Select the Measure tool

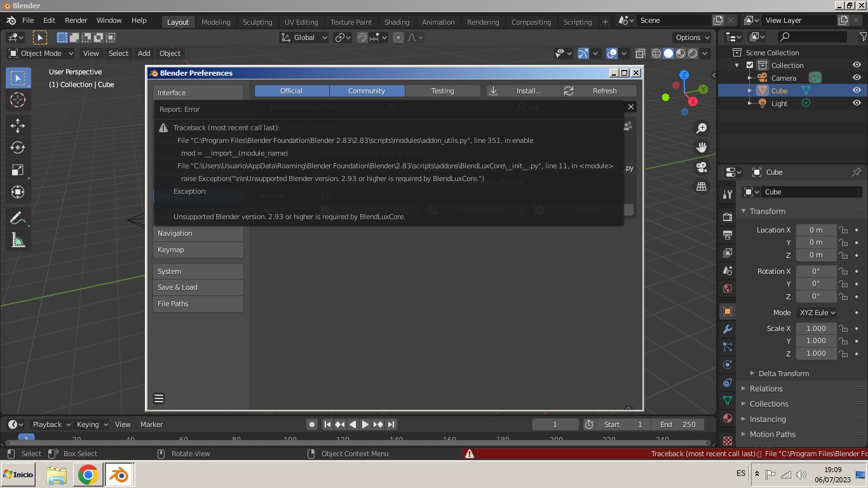[x=18, y=240]
